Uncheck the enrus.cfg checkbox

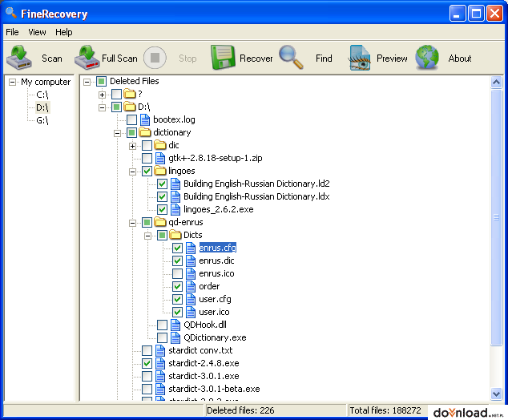(x=177, y=248)
